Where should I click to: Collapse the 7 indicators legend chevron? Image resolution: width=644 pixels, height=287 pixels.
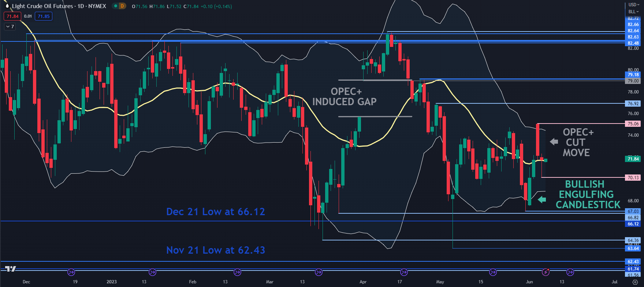pyautogui.click(x=10, y=26)
